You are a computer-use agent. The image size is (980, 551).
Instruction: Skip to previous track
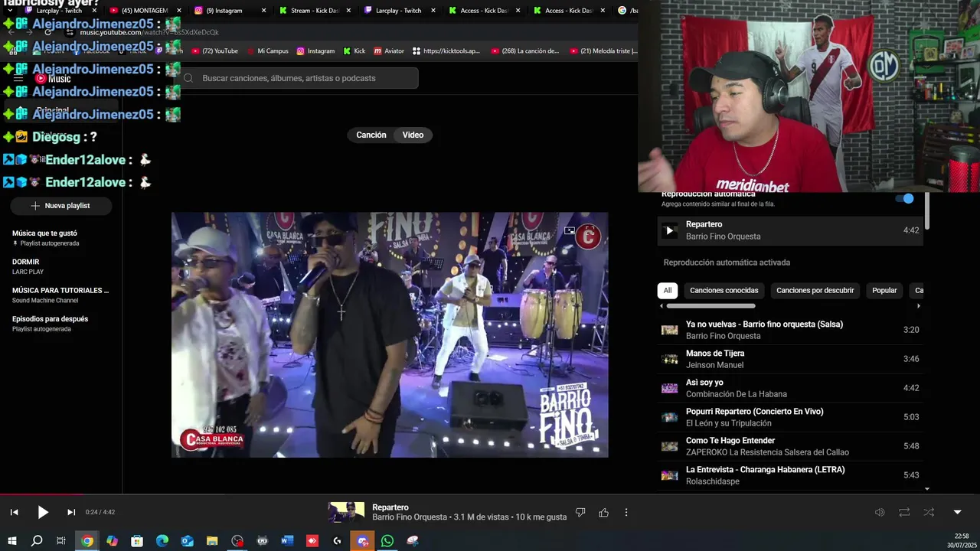14,513
